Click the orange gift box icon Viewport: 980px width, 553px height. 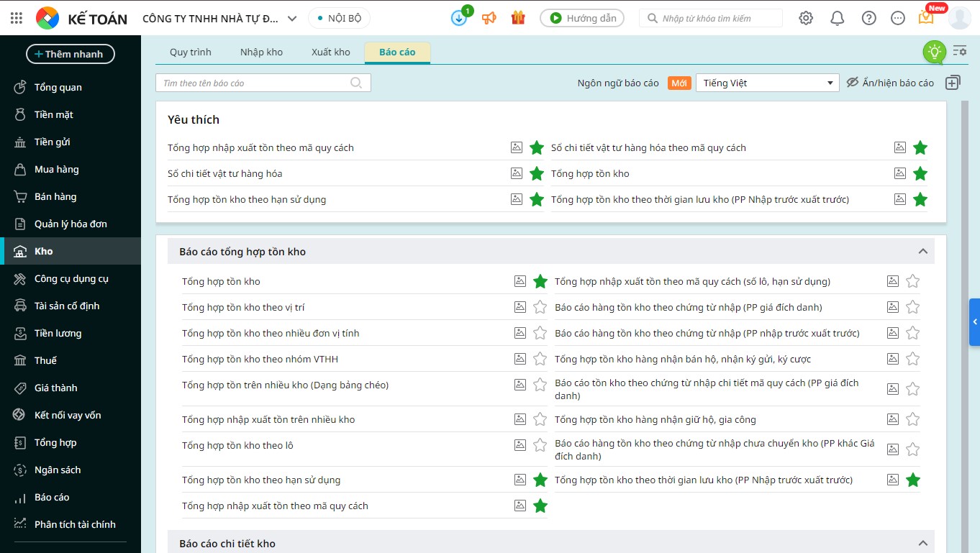pos(518,18)
